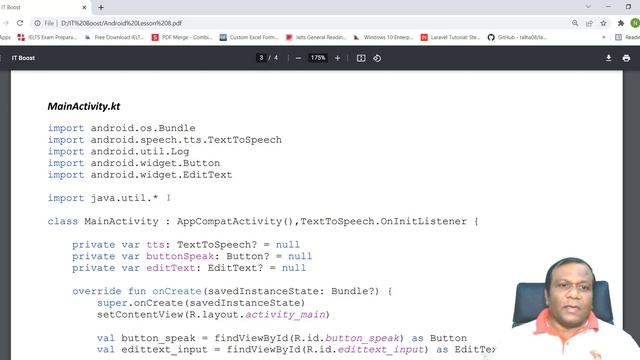Open the Windows 10 Enterp... bookmark
Viewport: 640px width, 360px height.
click(x=383, y=37)
